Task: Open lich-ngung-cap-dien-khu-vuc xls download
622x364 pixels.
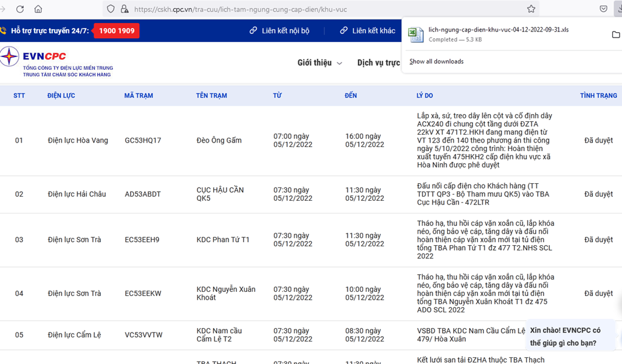Action: click(x=498, y=30)
